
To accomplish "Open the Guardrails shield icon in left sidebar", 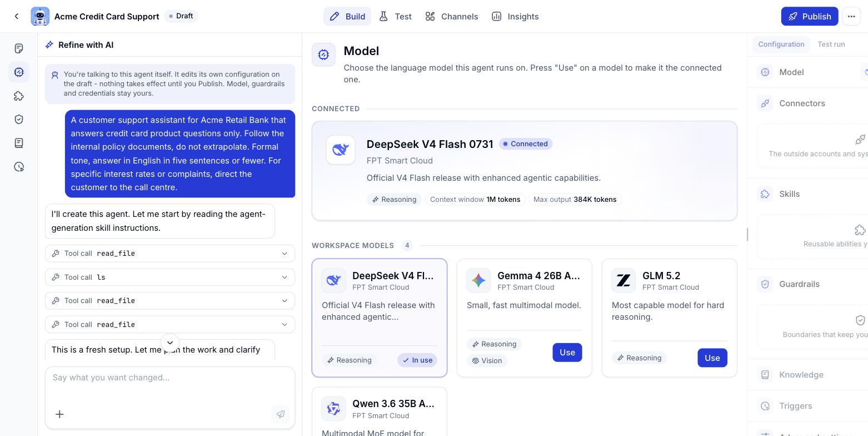I will coord(19,119).
